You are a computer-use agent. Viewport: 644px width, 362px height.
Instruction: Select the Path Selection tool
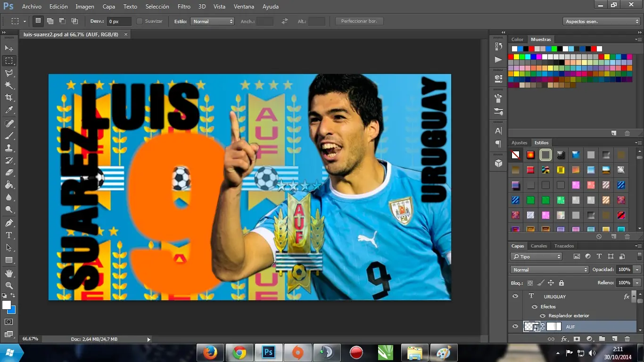click(x=9, y=247)
